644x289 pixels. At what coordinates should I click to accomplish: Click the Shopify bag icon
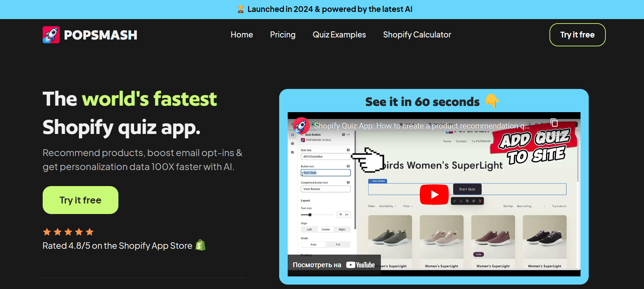(x=201, y=245)
